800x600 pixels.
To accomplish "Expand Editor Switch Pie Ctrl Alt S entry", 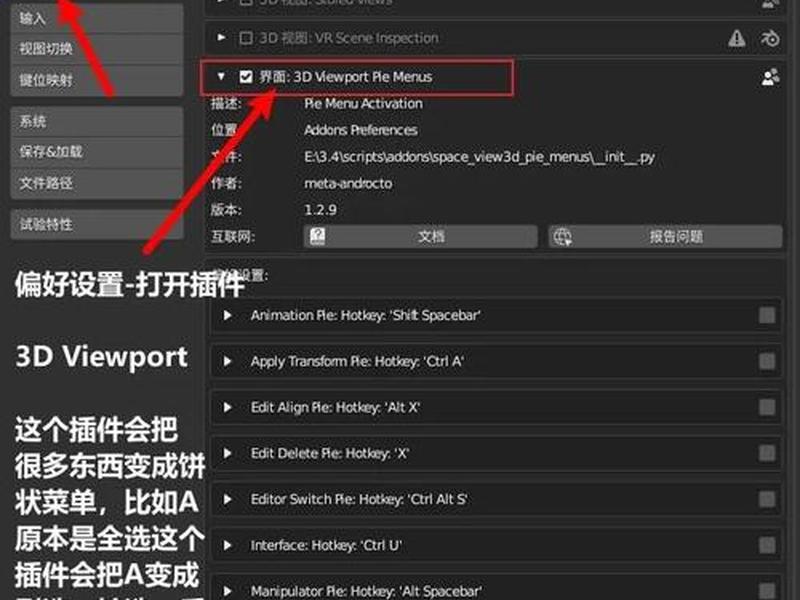I will tap(228, 499).
